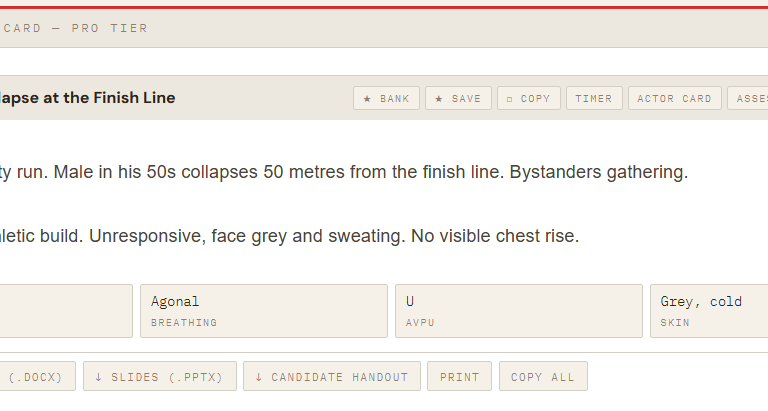Click the red accent bar at top
This screenshot has height=411, width=768.
tap(384, 6)
